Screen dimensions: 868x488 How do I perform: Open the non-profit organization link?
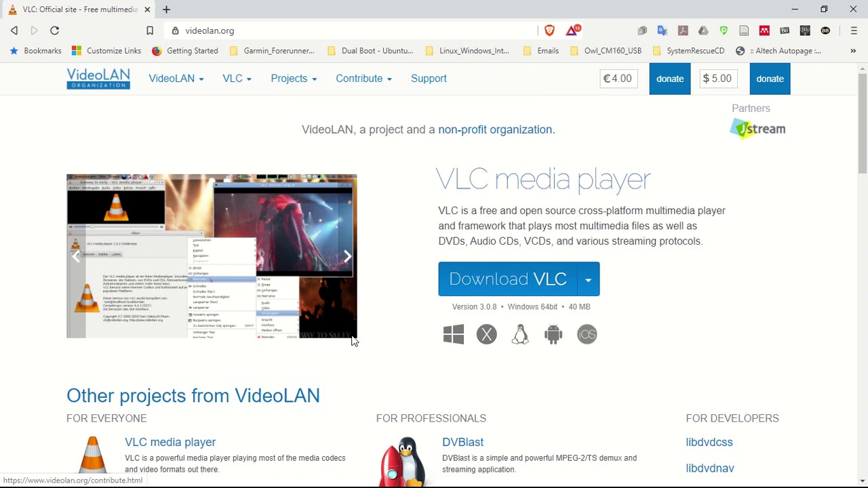point(496,129)
